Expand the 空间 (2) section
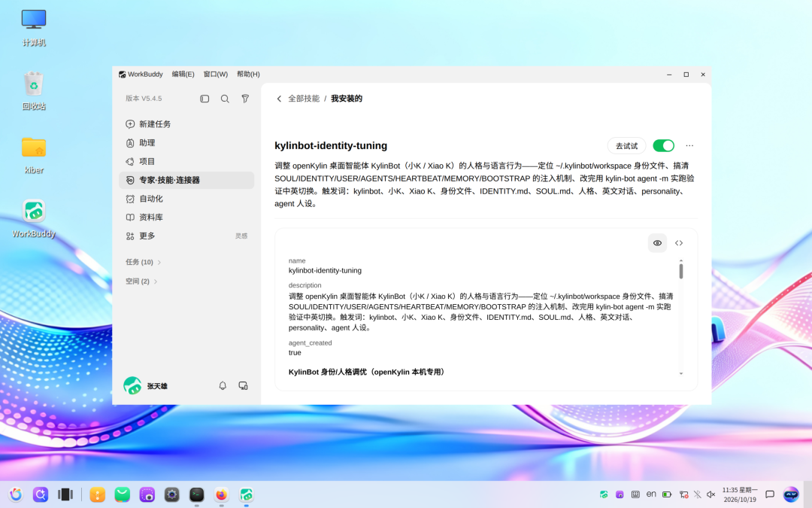Image resolution: width=812 pixels, height=508 pixels. pos(141,281)
